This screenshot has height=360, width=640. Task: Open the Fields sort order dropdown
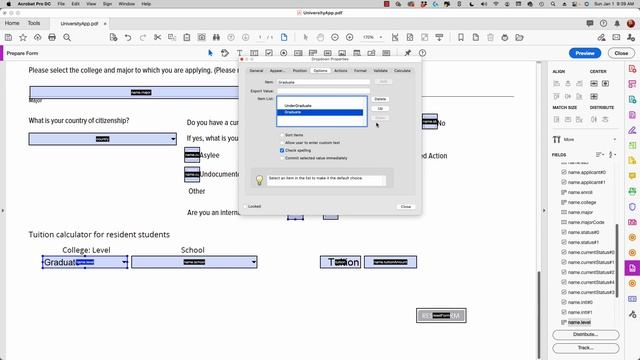tap(600, 155)
